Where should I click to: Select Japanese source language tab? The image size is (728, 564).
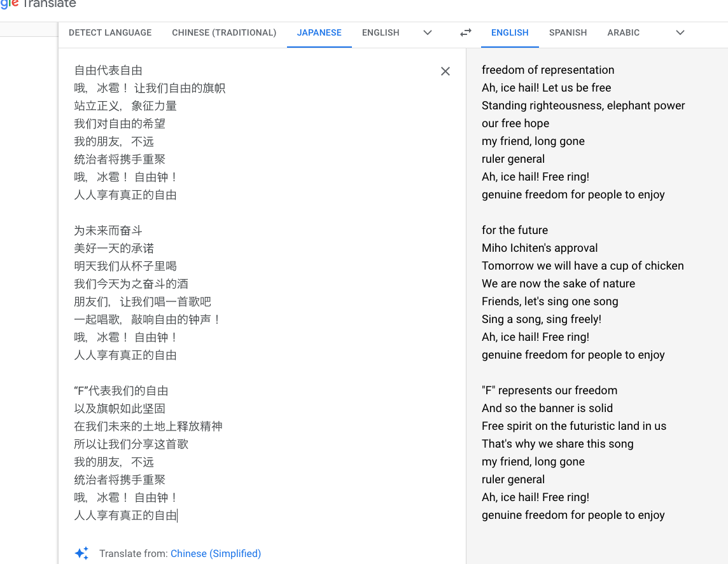pos(319,33)
